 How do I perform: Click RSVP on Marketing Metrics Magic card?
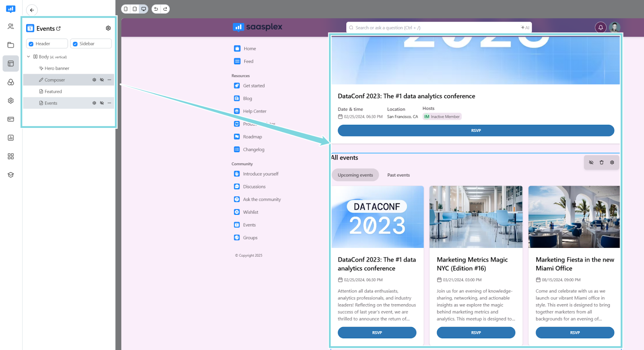coord(476,333)
